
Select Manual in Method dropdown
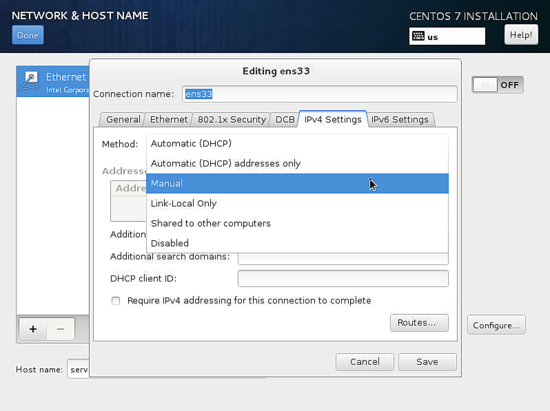tap(297, 183)
